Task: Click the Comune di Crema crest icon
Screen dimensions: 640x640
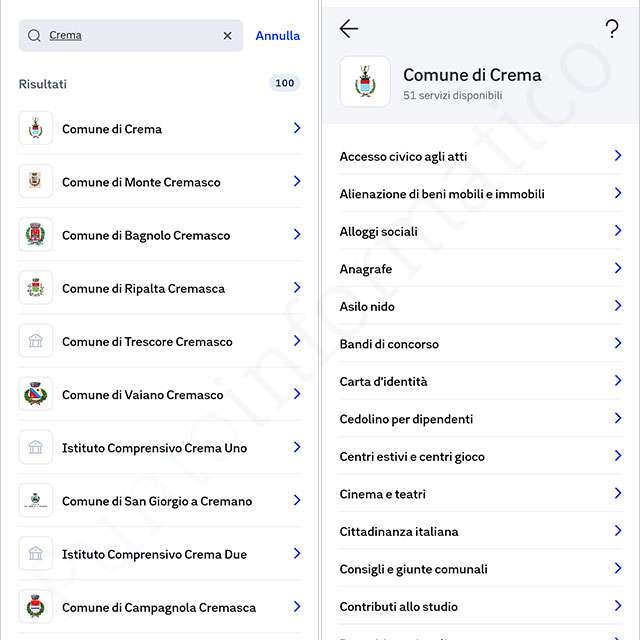Action: [x=36, y=128]
